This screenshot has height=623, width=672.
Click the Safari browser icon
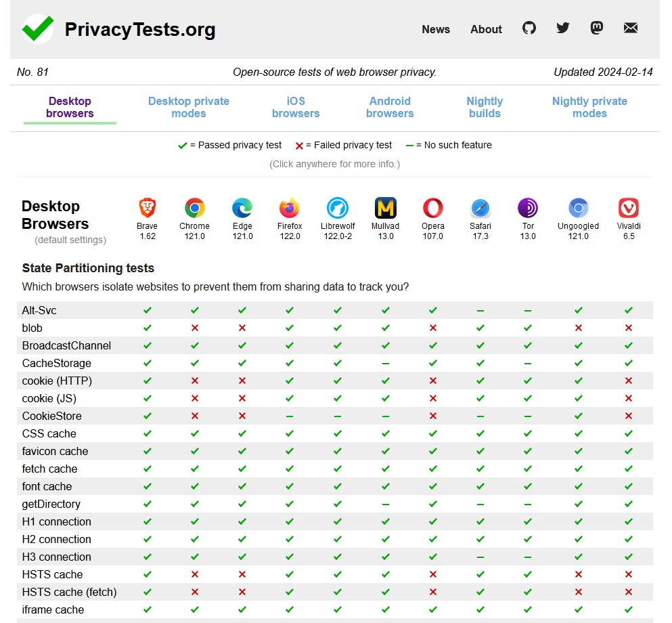[480, 209]
